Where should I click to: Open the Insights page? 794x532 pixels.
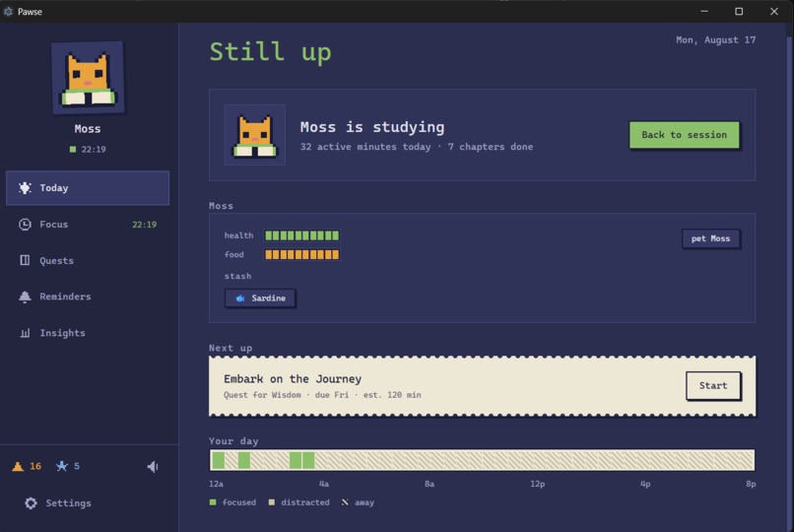(87, 333)
